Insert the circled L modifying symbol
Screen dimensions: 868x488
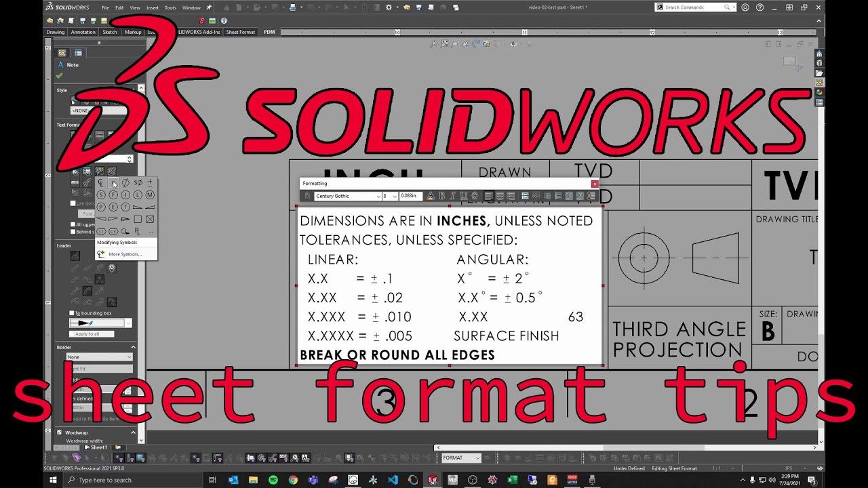[138, 195]
